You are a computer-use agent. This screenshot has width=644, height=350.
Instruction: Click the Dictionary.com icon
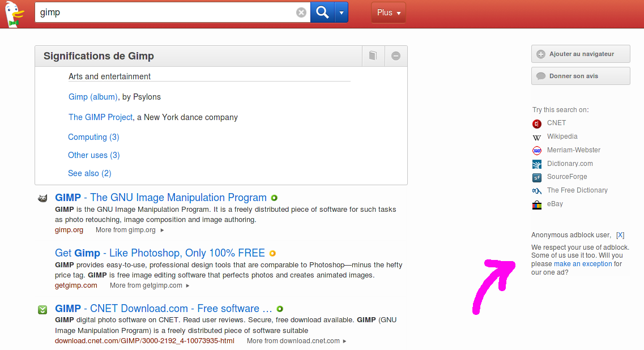537,164
